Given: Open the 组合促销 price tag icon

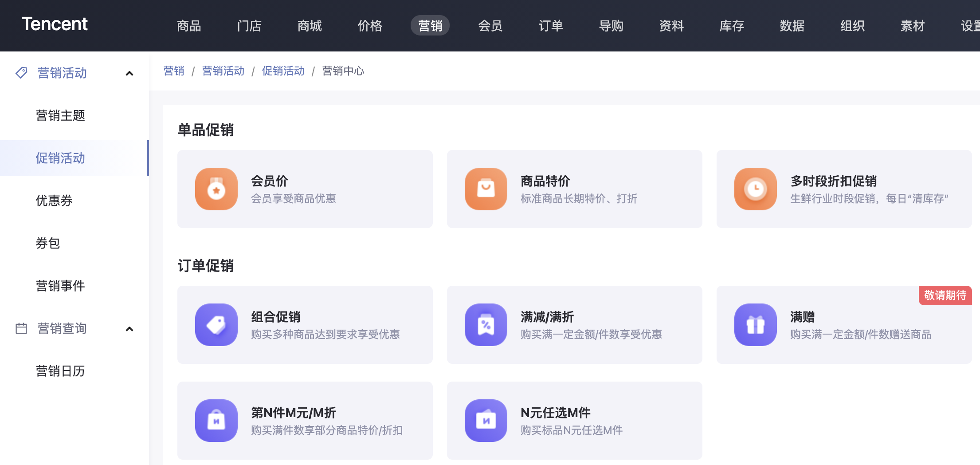Looking at the screenshot, I should point(216,325).
